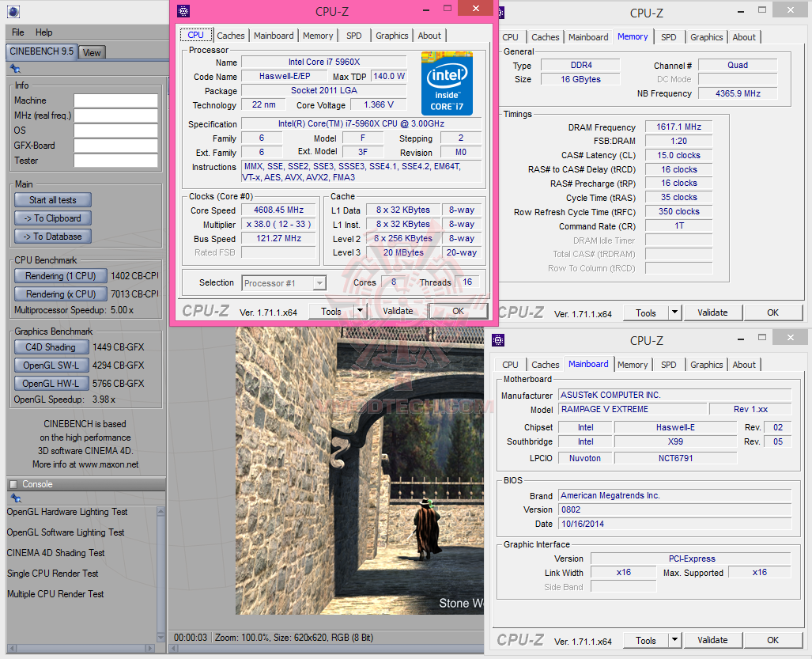Click the Tester input field
812x659 pixels.
[x=116, y=161]
